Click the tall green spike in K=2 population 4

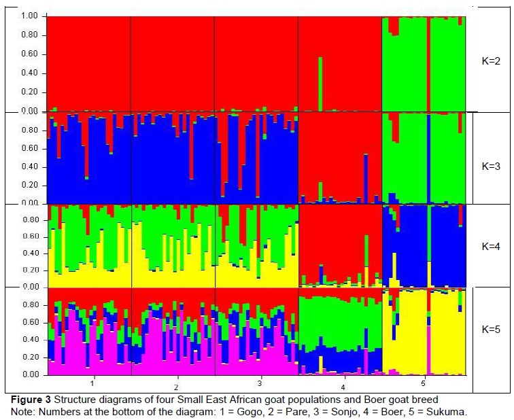coord(320,82)
